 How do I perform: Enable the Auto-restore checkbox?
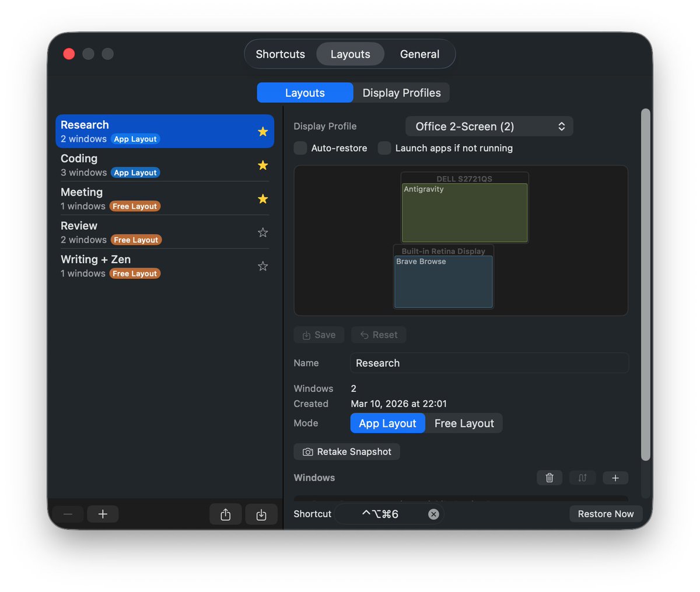click(x=300, y=148)
